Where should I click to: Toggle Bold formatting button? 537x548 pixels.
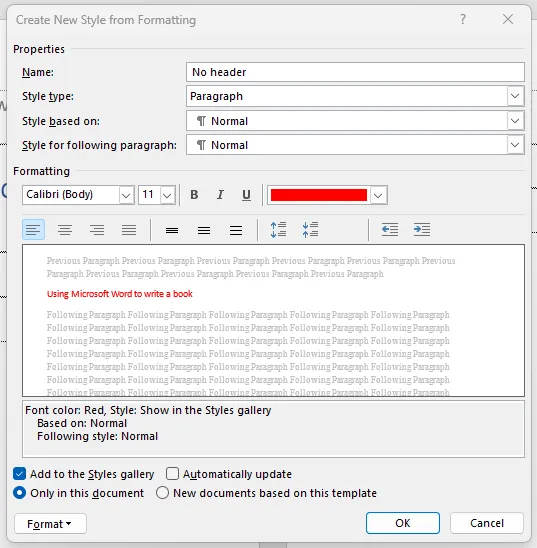coord(194,195)
